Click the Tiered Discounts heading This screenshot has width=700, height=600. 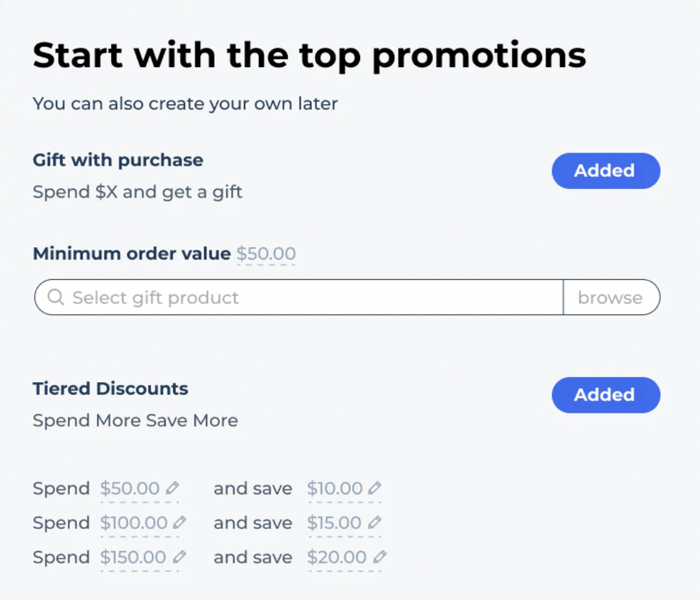tap(110, 389)
